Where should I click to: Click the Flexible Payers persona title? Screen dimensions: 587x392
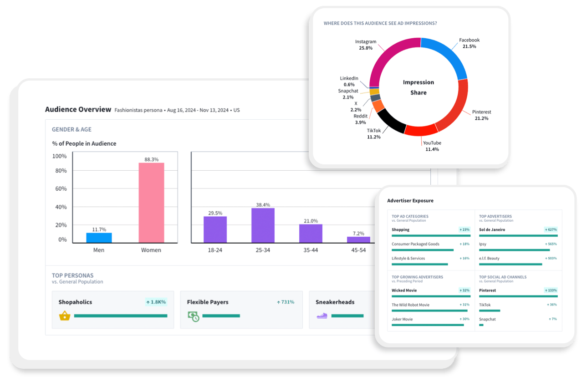coord(208,302)
